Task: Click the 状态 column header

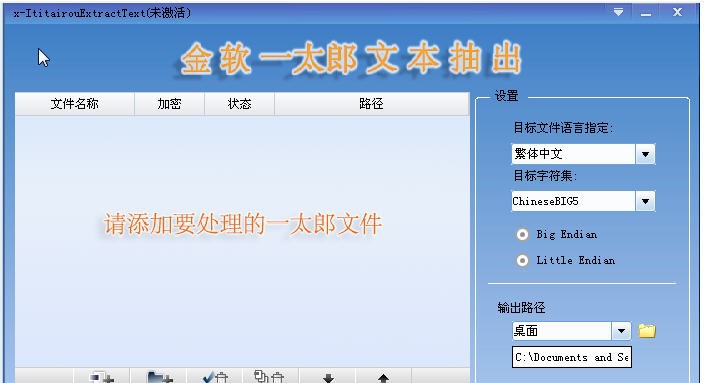Action: tap(239, 104)
